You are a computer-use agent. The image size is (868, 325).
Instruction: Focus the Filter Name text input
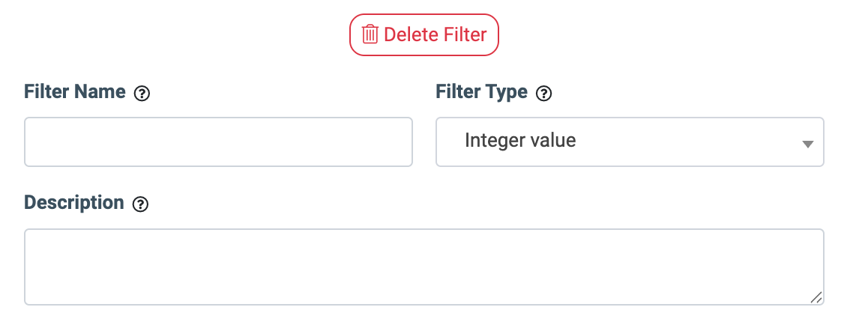(218, 142)
